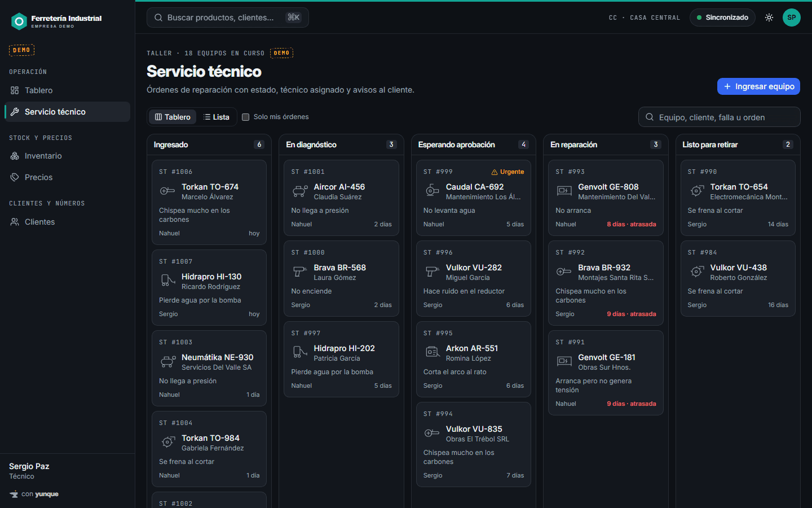This screenshot has height=508, width=812.
Task: Click the saw icon on Torkan TO-654 card
Action: (696, 191)
